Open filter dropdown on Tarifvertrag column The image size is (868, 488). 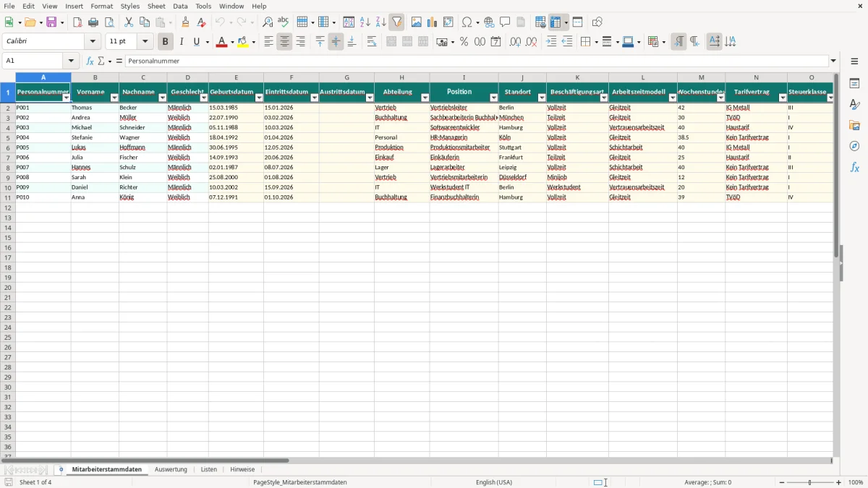[783, 98]
